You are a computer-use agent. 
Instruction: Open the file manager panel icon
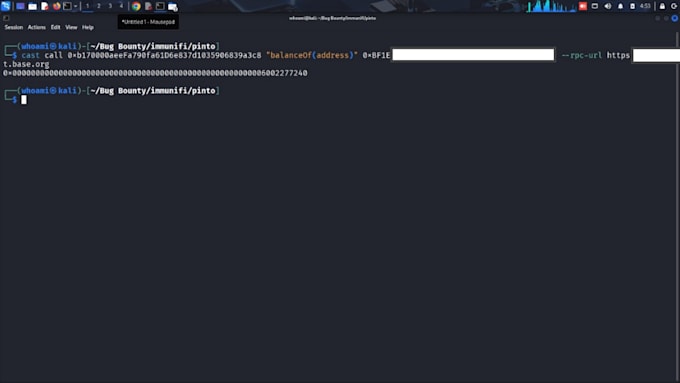[x=32, y=6]
